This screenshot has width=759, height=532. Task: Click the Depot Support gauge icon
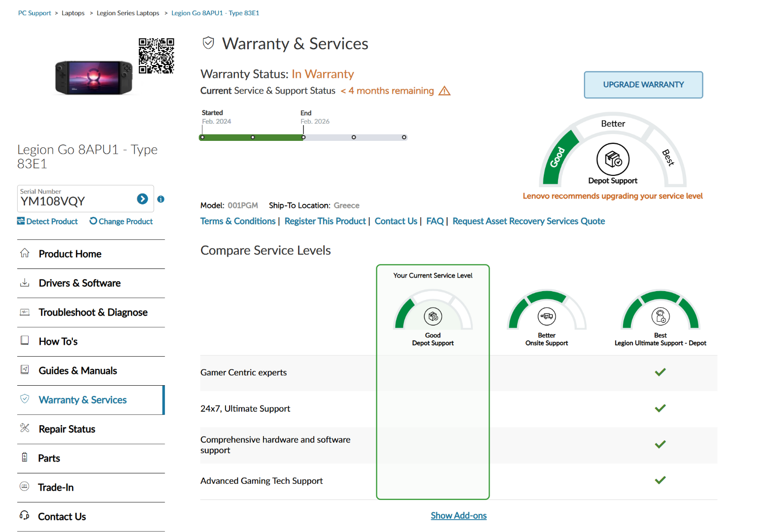pyautogui.click(x=613, y=159)
